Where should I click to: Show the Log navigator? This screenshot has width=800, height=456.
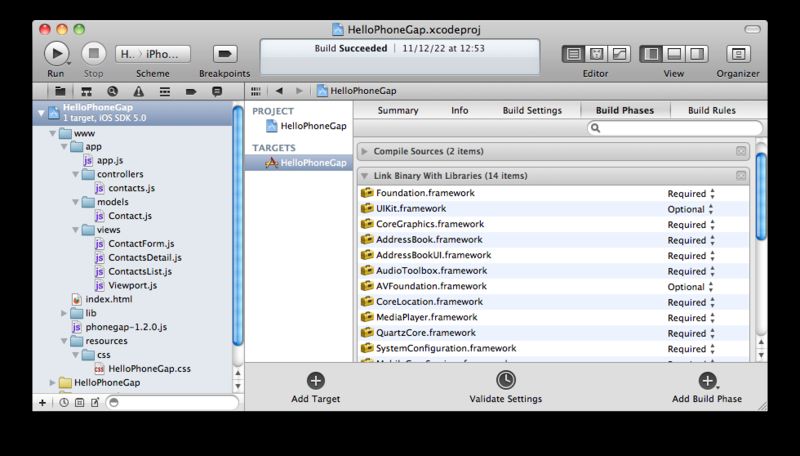[x=217, y=91]
